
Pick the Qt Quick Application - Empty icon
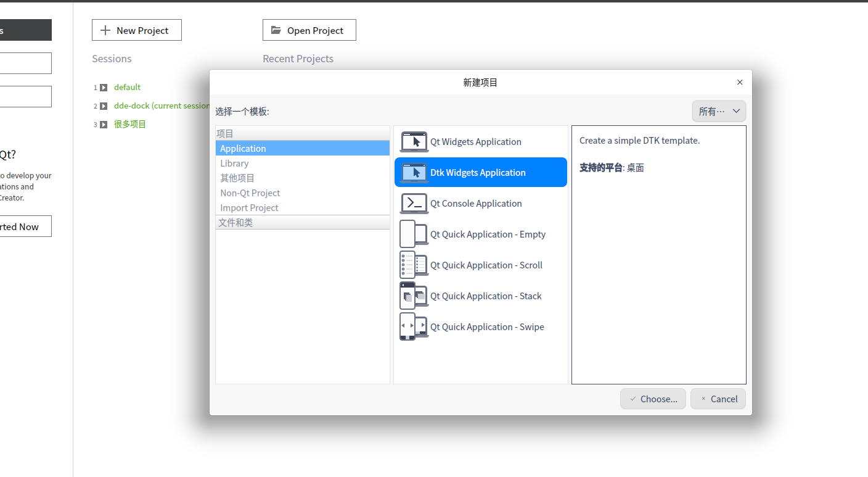[414, 234]
